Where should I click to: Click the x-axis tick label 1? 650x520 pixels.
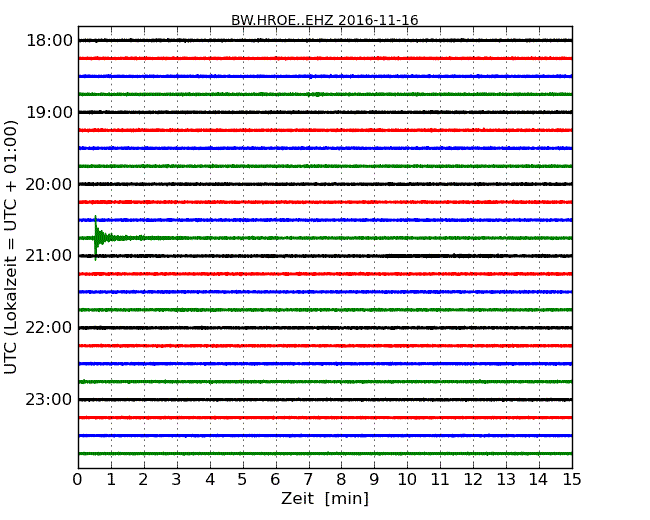pos(111,480)
